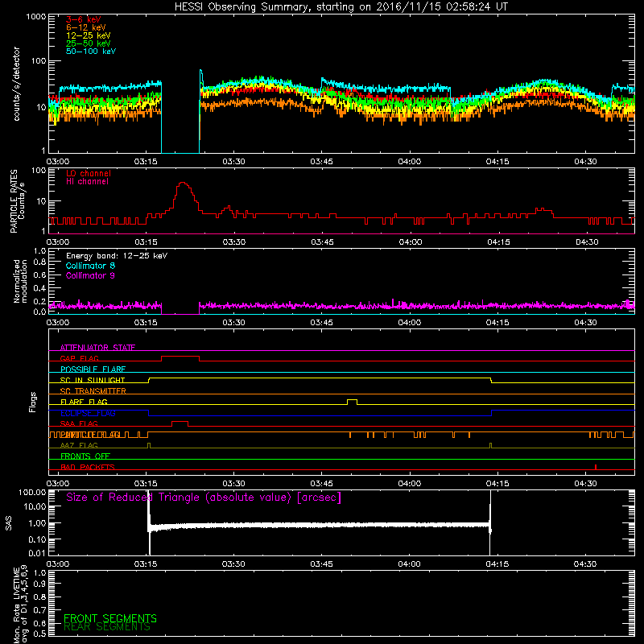
Task: Click the '03:30' tick below the counts plot
Action: point(233,162)
